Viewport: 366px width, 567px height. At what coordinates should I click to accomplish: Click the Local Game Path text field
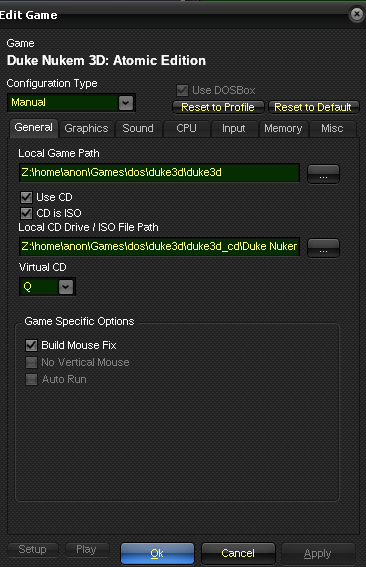159,173
